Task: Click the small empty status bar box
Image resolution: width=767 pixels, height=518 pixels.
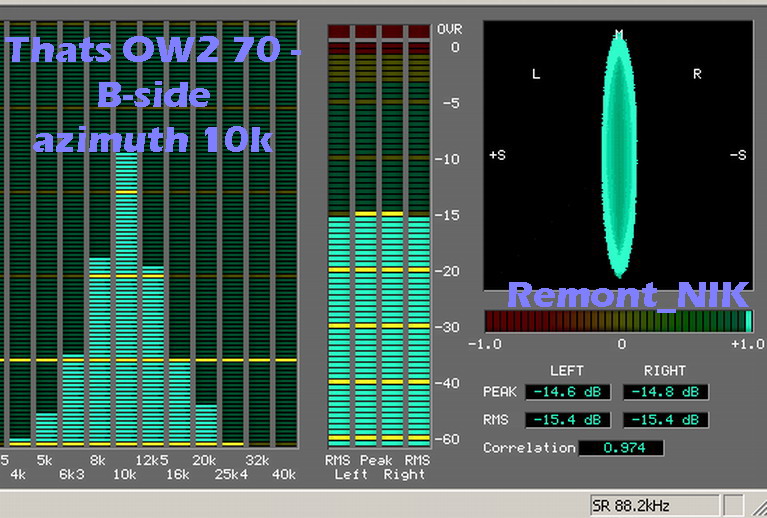Action: pos(734,505)
